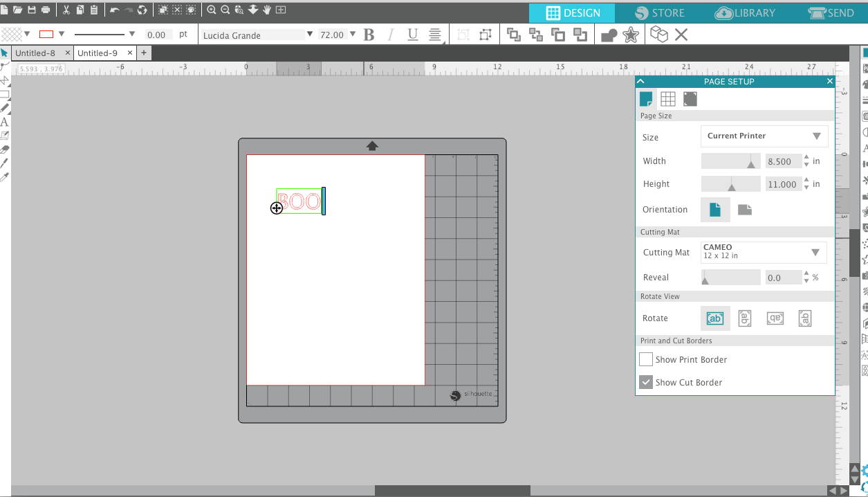Image resolution: width=868 pixels, height=497 pixels.
Task: Click the Offset star icon
Action: tap(630, 35)
